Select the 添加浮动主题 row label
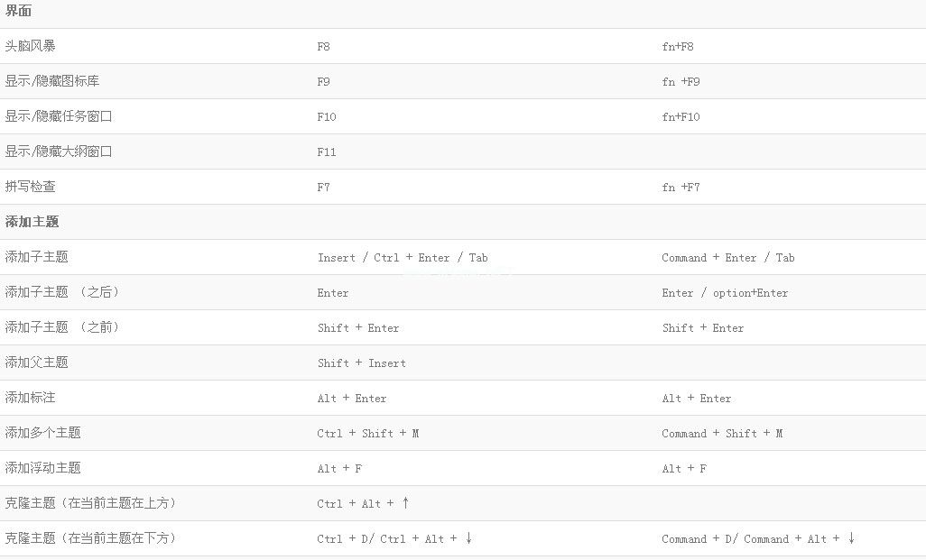Screen dimensions: 926x560 point(42,468)
